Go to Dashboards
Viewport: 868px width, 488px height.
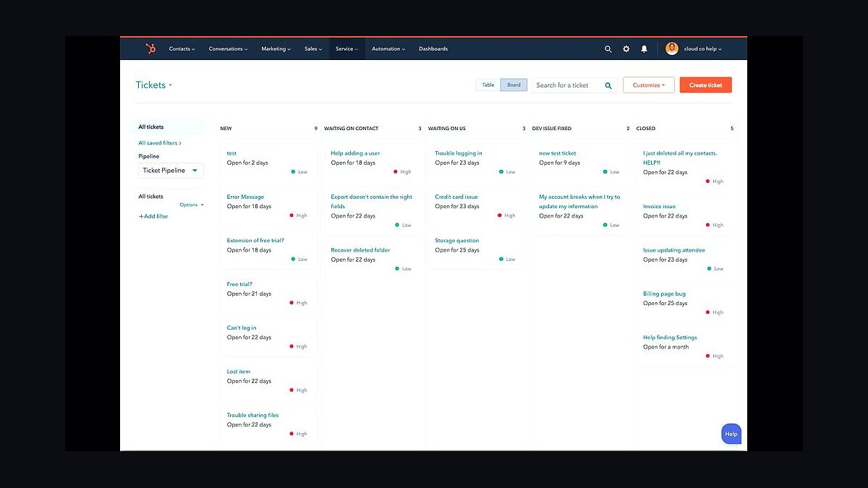[433, 49]
